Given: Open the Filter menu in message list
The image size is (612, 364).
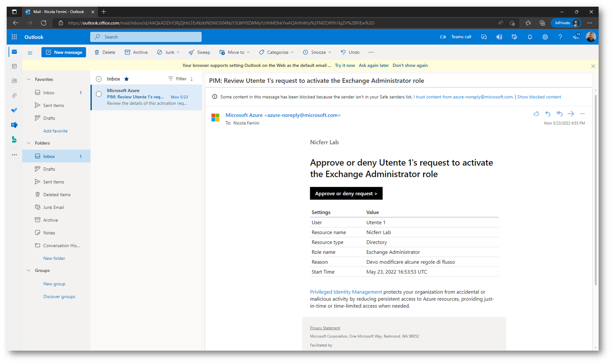Looking at the screenshot, I should [x=177, y=79].
